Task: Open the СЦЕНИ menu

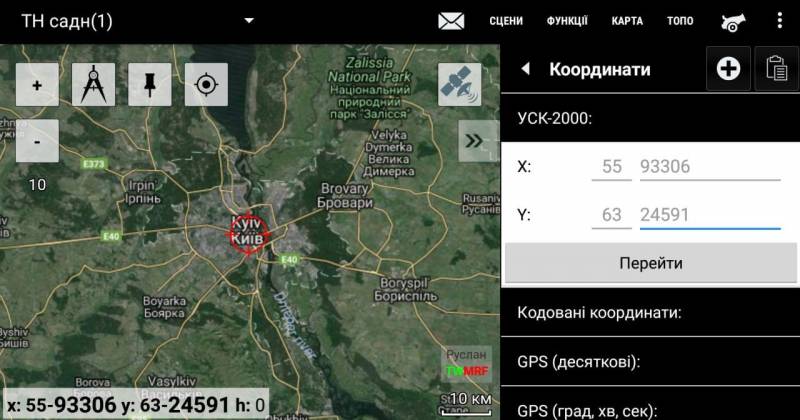Action: 506,21
